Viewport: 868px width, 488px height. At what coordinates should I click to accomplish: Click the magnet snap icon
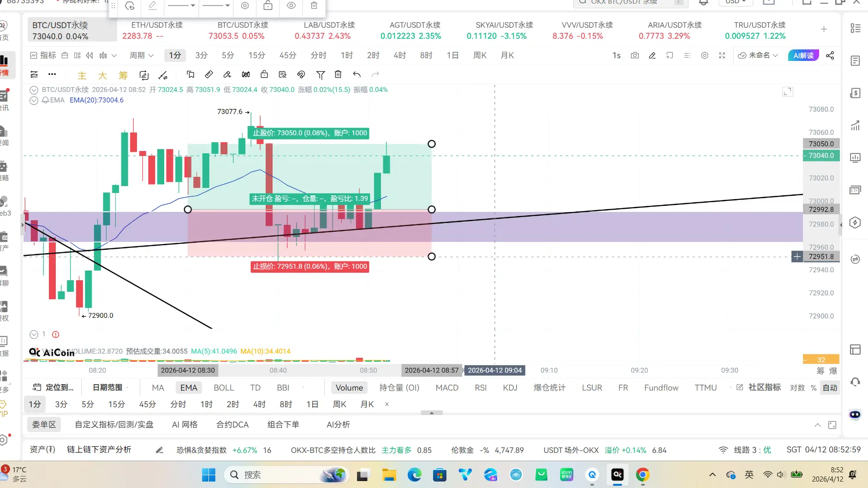click(x=301, y=74)
